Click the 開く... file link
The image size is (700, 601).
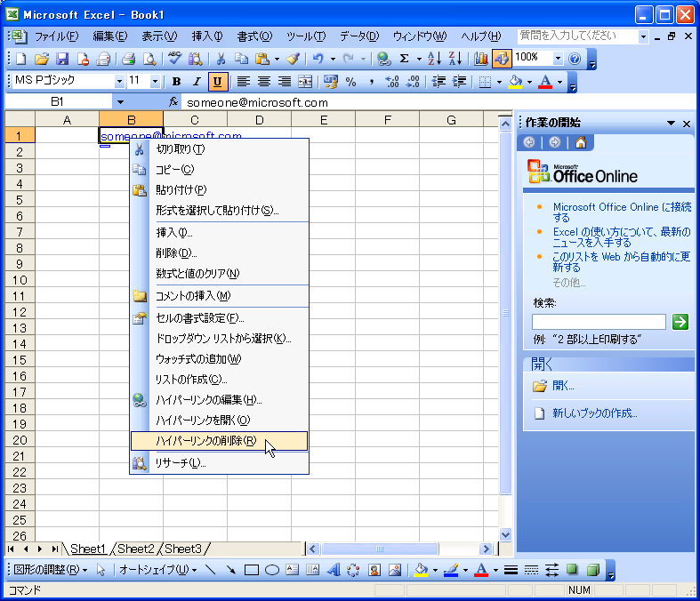coord(563,386)
